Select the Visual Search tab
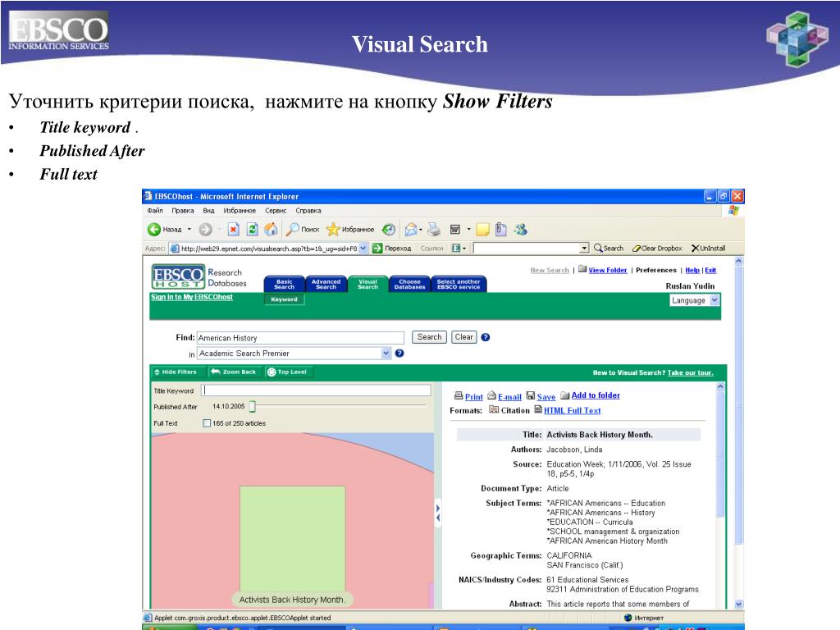Screen dimensions: 840x630 [367, 284]
